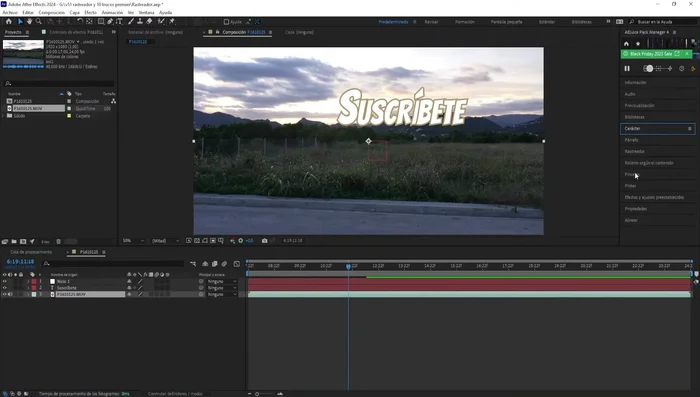Click the frame blending switch icon in timeline
The image size is (700, 397).
[x=215, y=264]
